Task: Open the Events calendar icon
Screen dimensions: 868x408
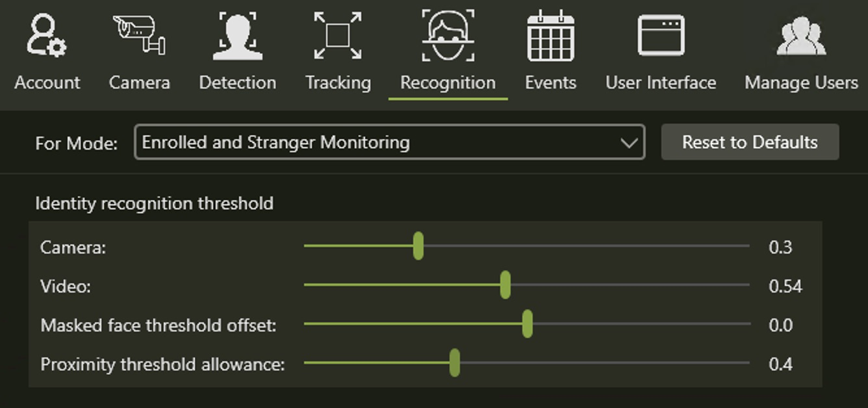Action: click(x=550, y=36)
